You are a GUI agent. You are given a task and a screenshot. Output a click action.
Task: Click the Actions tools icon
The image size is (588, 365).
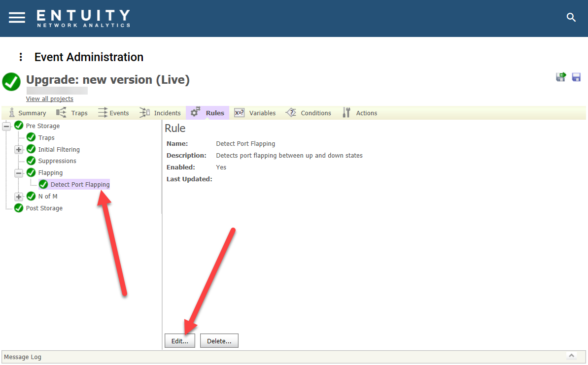pos(346,112)
